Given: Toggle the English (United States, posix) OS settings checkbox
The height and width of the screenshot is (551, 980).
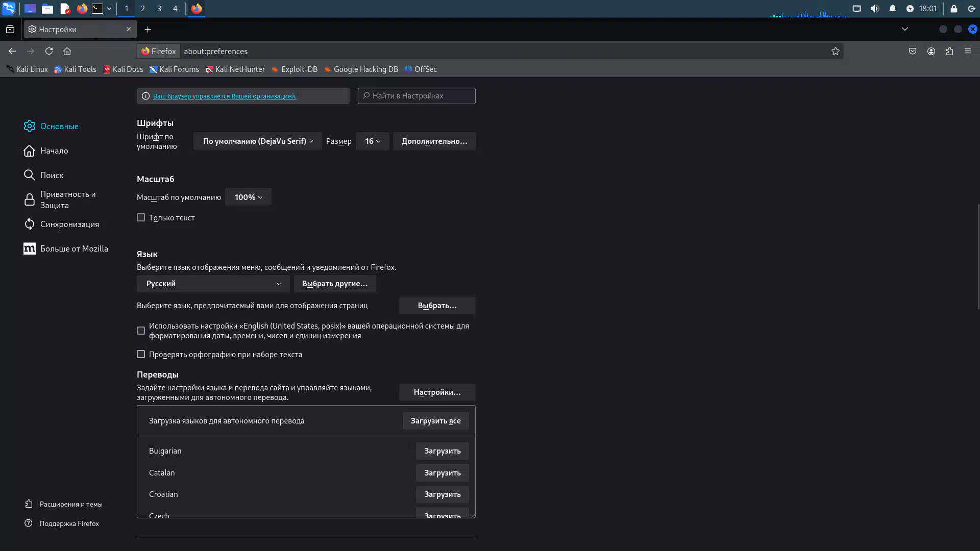Looking at the screenshot, I should (x=141, y=331).
